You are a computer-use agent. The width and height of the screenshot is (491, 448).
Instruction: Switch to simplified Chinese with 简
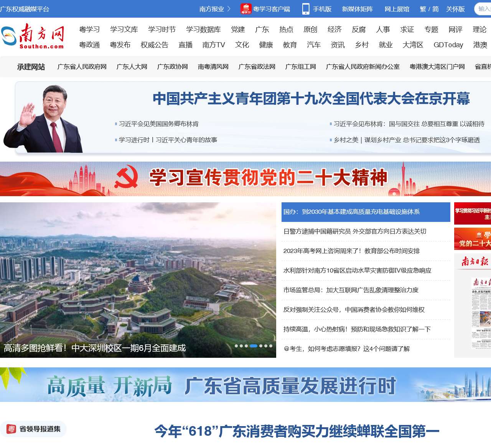pyautogui.click(x=435, y=9)
